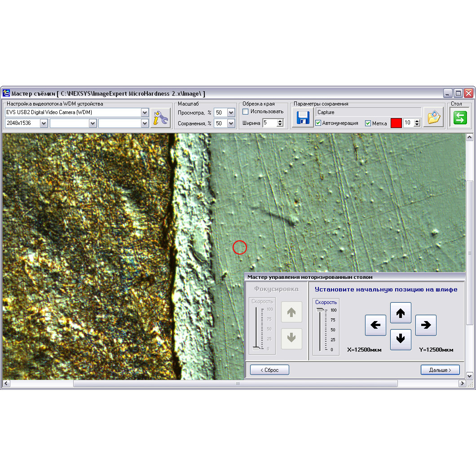Toggle the Автонумерация checkbox
Image resolution: width=476 pixels, height=476 pixels.
318,123
